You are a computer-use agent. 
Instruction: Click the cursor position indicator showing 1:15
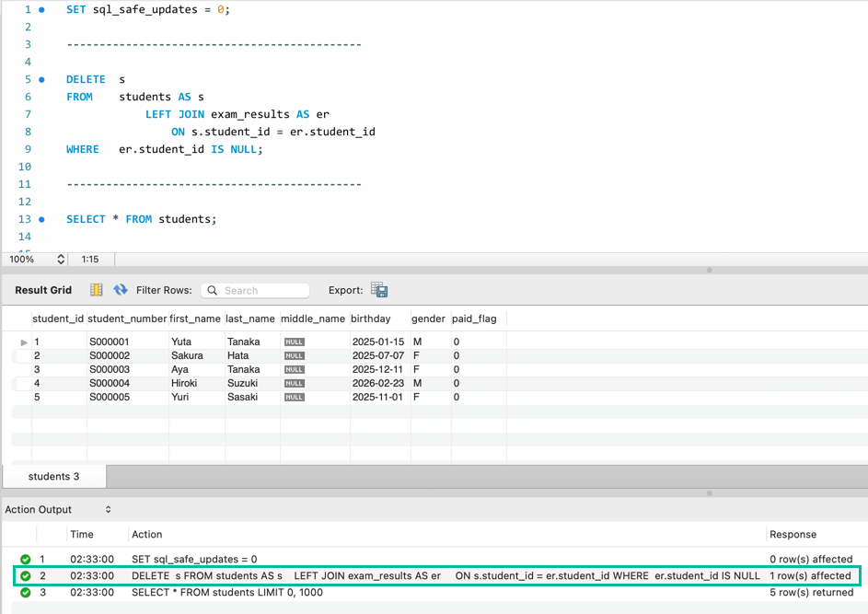tap(90, 259)
